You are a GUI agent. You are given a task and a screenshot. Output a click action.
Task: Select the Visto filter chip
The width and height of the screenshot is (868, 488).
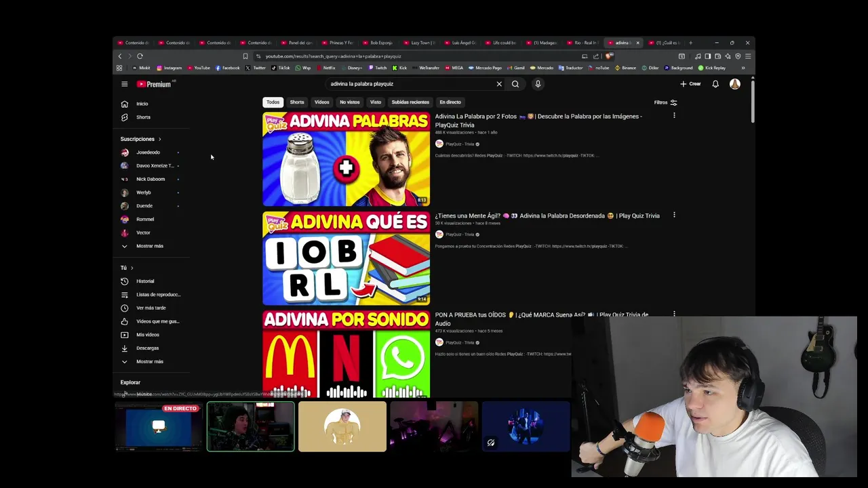(x=376, y=102)
